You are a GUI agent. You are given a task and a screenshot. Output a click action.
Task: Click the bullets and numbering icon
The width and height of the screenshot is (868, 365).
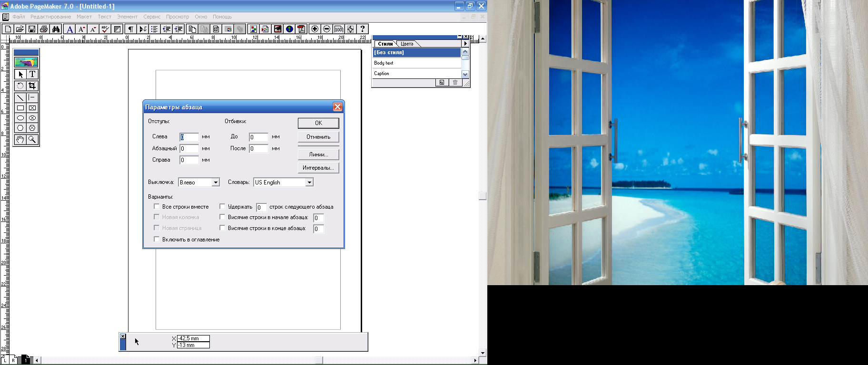click(155, 29)
